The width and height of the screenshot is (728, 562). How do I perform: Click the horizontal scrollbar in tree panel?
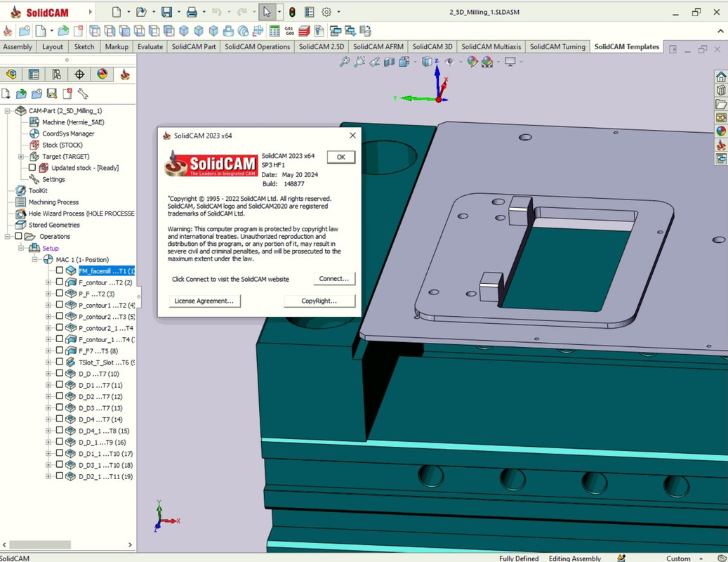click(x=40, y=544)
